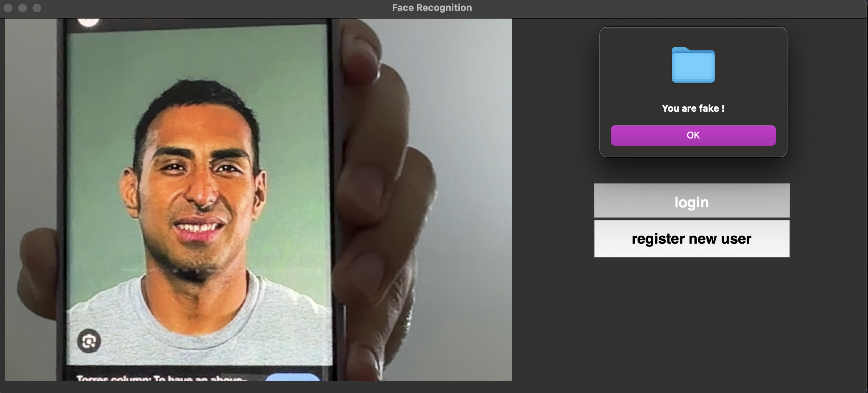The width and height of the screenshot is (868, 393).
Task: Click empty dark area below register button
Action: click(691, 319)
